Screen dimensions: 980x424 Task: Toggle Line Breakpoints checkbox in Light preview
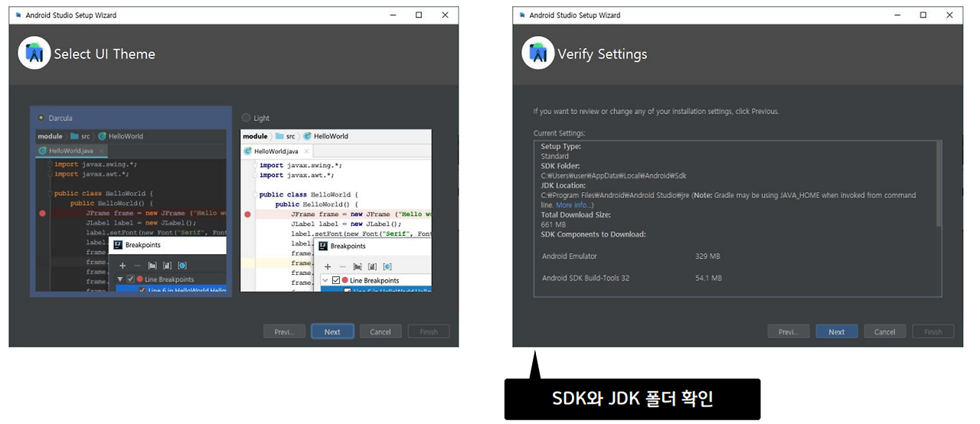(x=335, y=281)
